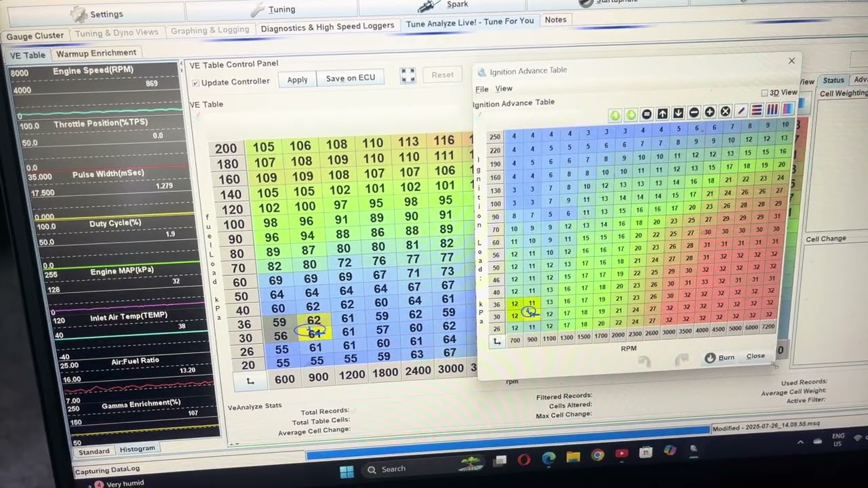Click the fullscreen expand icon beside Save on ECU
This screenshot has height=488, width=868.
pos(408,76)
